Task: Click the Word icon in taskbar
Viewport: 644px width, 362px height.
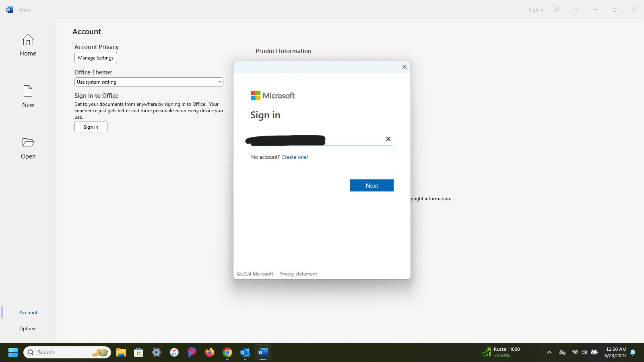Action: pos(263,352)
